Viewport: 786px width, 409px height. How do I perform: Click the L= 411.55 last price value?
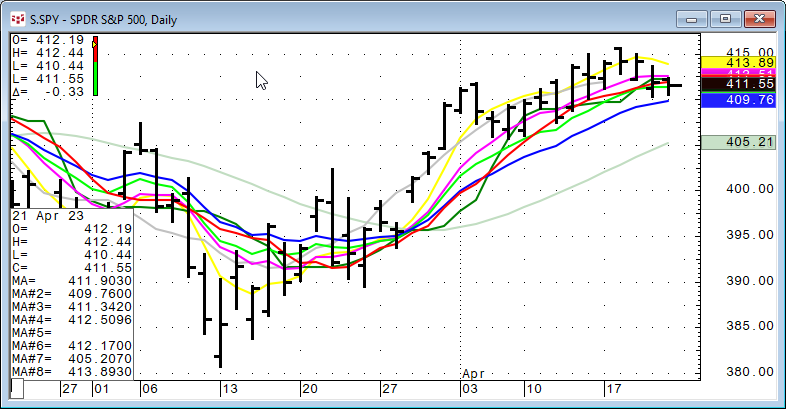pos(48,79)
